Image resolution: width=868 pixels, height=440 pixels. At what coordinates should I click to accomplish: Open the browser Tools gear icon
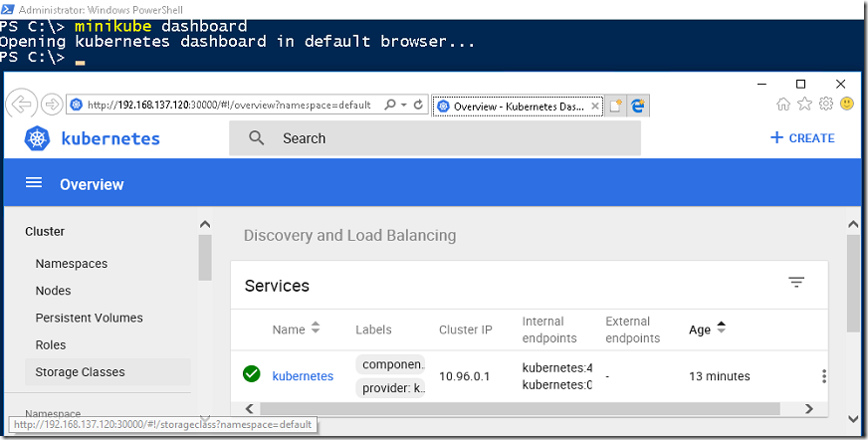click(x=826, y=105)
